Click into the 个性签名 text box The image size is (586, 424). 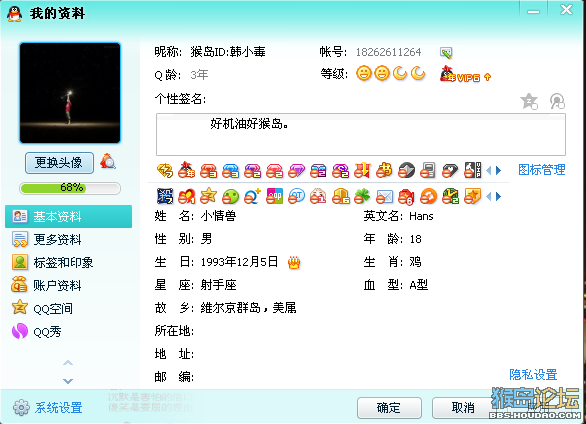[361, 134]
